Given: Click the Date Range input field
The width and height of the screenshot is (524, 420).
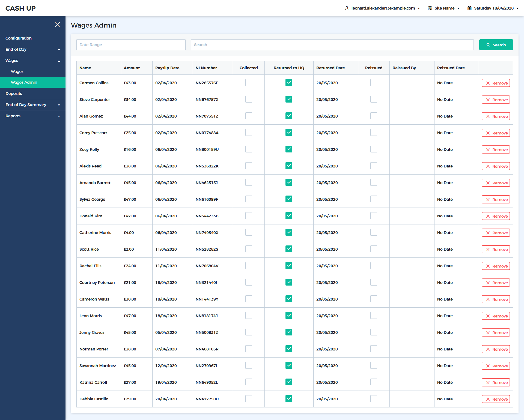Looking at the screenshot, I should tap(131, 45).
